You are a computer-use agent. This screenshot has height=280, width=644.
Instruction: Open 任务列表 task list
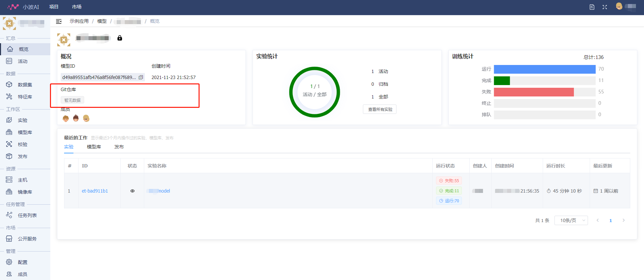tap(25, 215)
